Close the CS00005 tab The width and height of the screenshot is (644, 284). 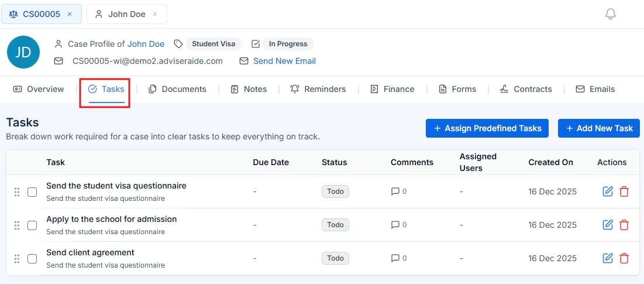tap(70, 14)
